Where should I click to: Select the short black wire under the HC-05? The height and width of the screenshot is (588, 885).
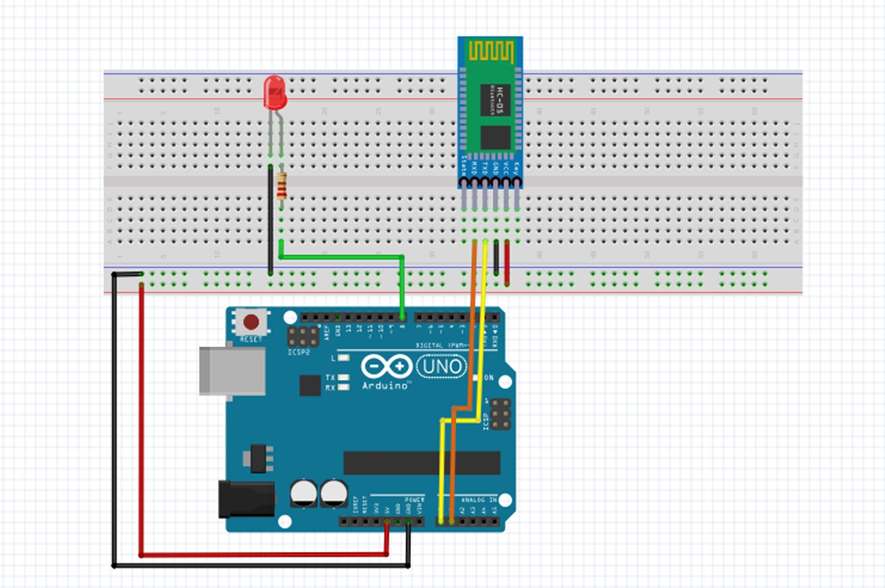click(496, 257)
